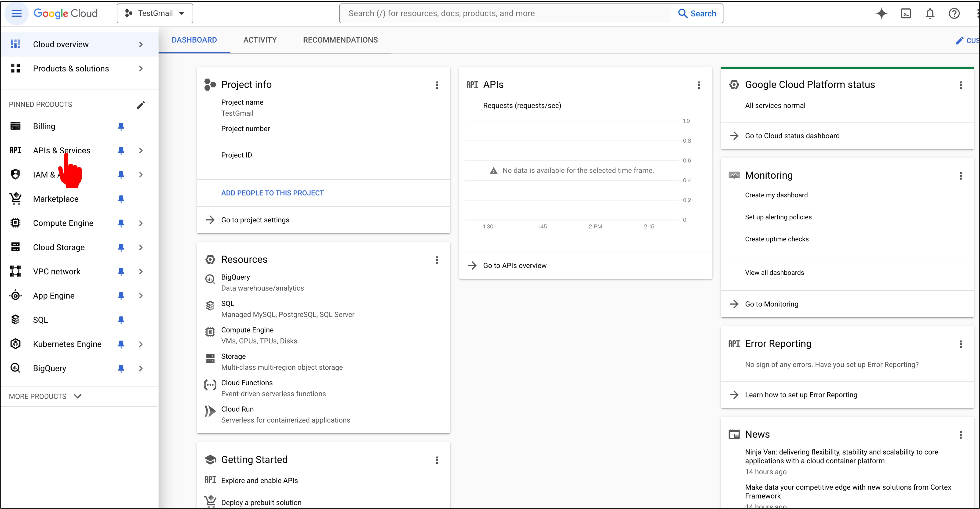Image resolution: width=980 pixels, height=509 pixels.
Task: Unpin VPC network from pinned products
Action: click(121, 272)
